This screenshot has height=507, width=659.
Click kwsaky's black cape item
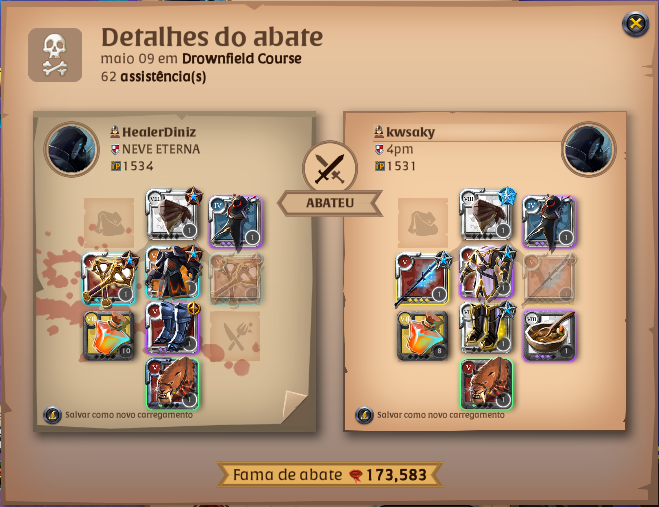(549, 222)
